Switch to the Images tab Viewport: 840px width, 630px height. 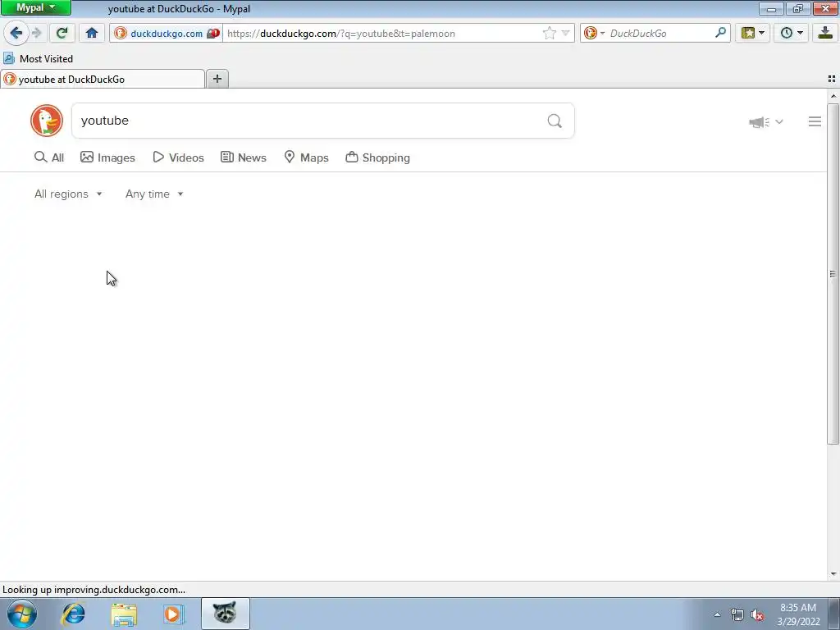click(x=107, y=157)
